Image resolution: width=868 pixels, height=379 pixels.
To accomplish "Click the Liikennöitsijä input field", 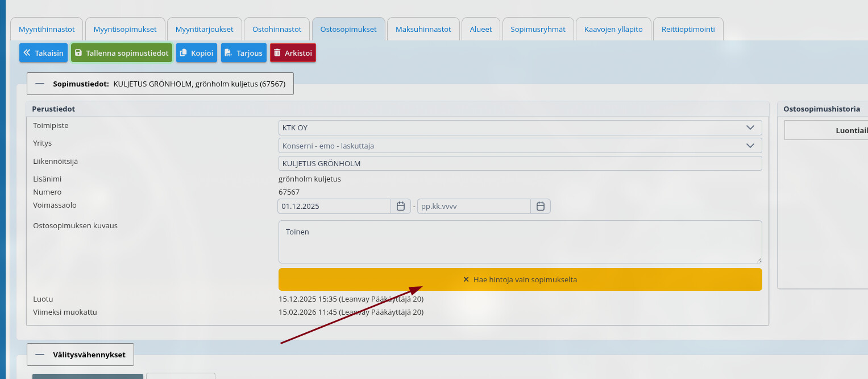I will 520,163.
